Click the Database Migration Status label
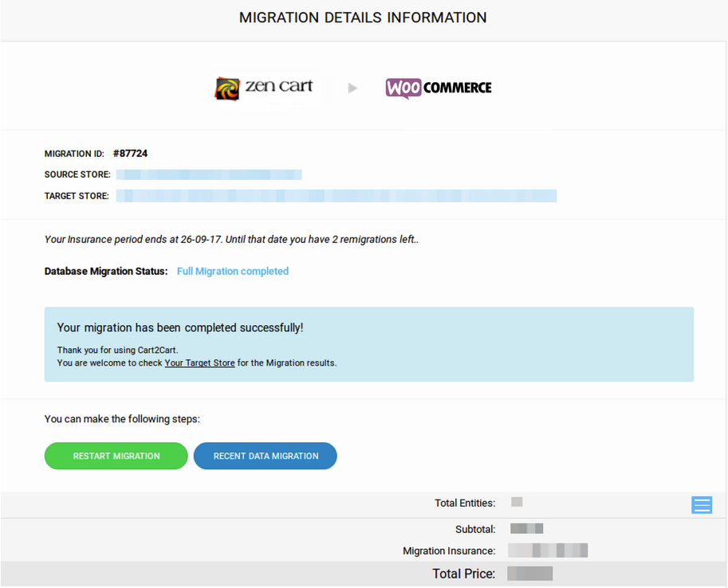Image resolution: width=728 pixels, height=588 pixels. 106,271
